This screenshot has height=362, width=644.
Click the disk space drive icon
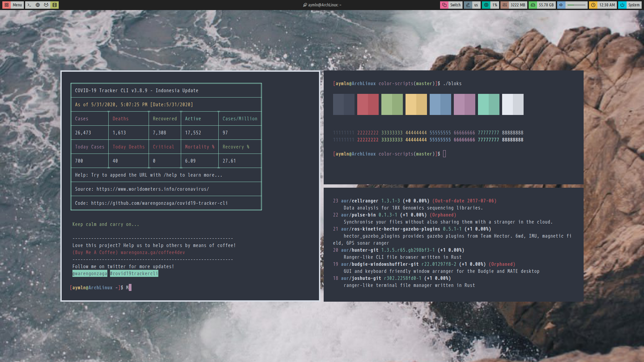point(533,5)
